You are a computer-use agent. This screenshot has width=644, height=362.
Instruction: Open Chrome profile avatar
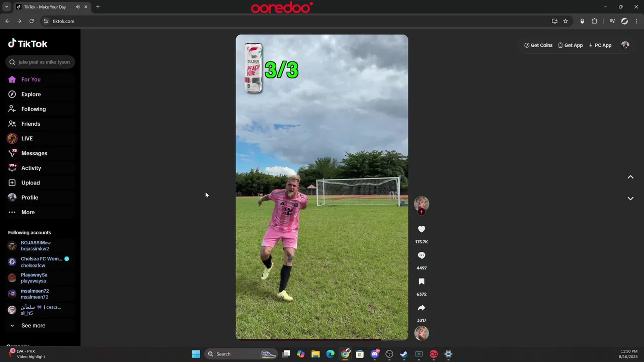pos(624,21)
